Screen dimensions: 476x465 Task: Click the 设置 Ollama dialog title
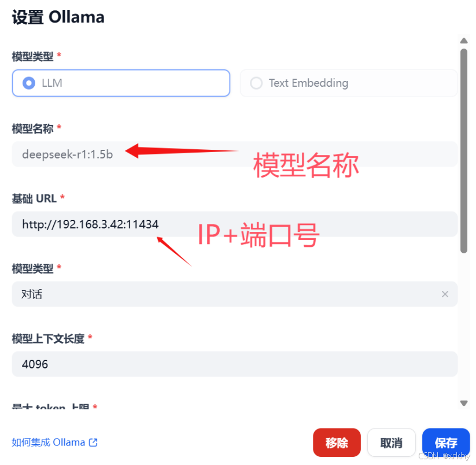click(58, 17)
